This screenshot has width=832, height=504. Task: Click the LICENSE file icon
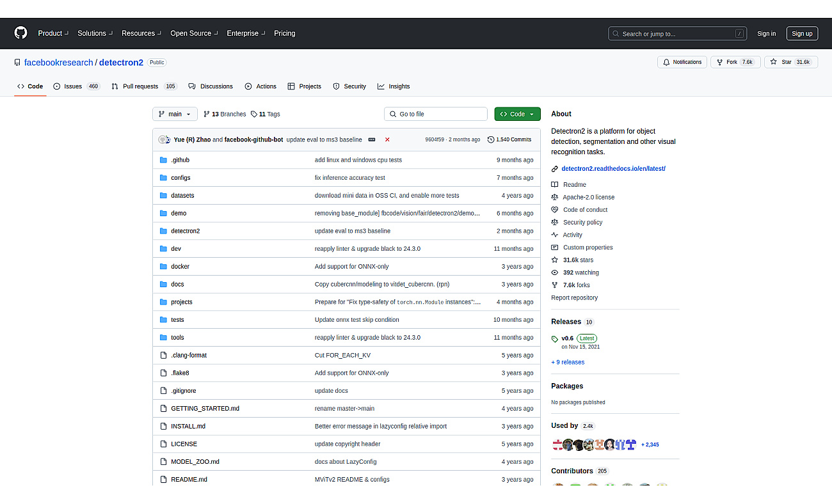(x=163, y=444)
